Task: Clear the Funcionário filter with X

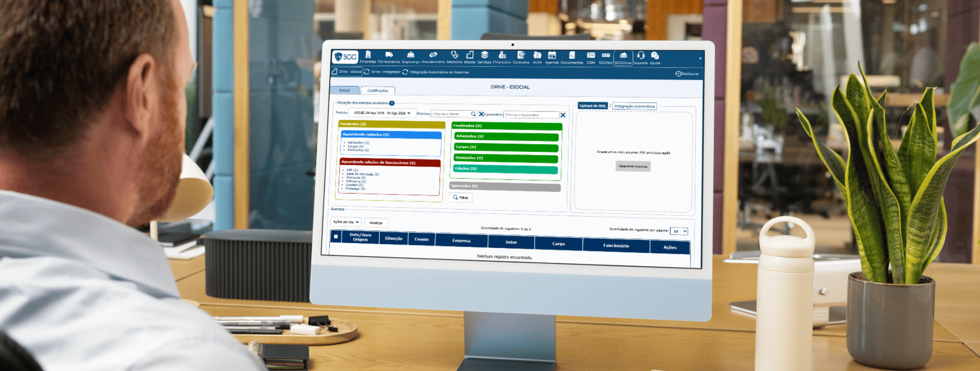Action: (x=563, y=115)
